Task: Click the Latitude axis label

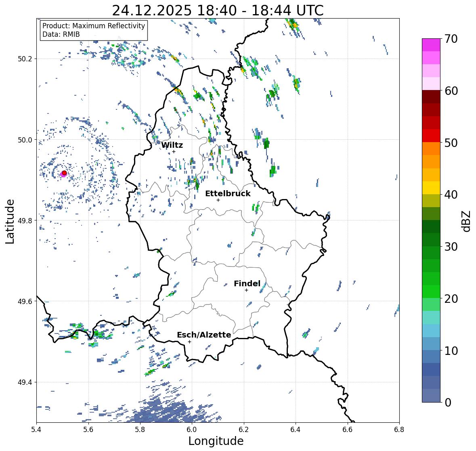Action: pos(10,222)
